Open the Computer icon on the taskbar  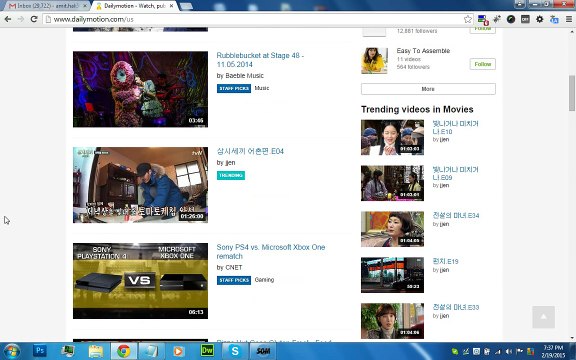click(68, 351)
